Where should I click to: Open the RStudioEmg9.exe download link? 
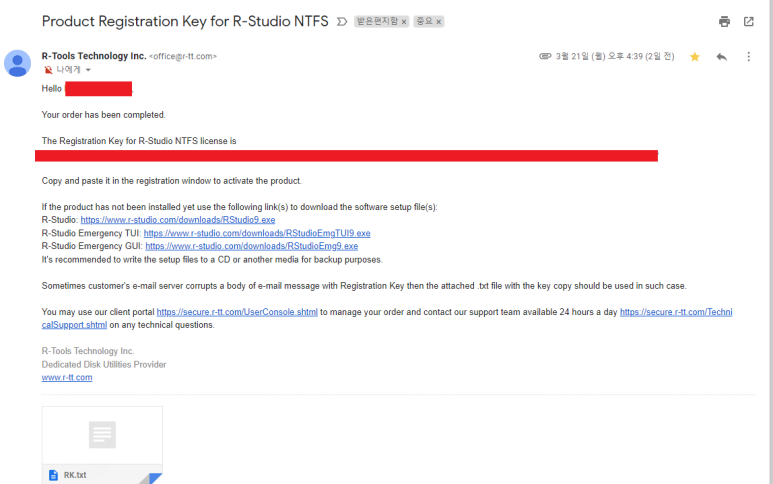[251, 246]
